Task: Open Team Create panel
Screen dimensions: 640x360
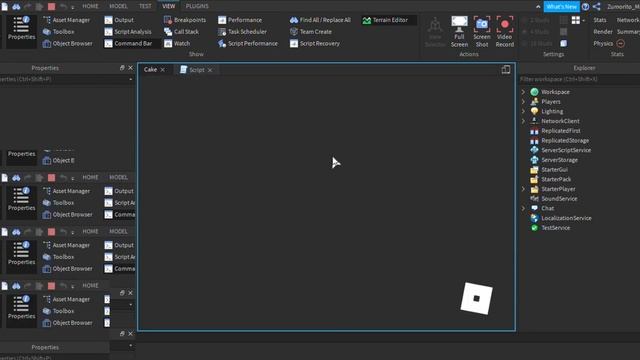Action: [x=311, y=31]
